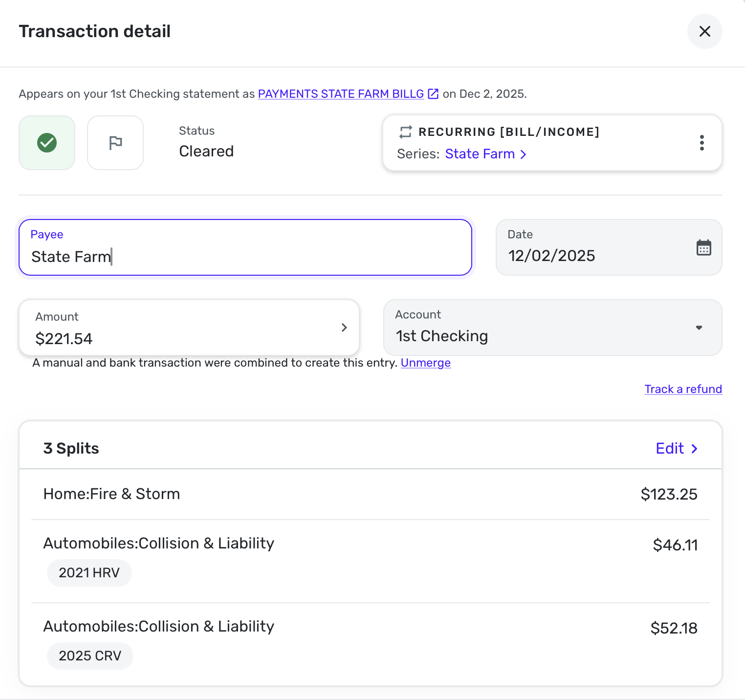This screenshot has width=745, height=700.
Task: Click the recurring arrows icon
Action: click(406, 132)
